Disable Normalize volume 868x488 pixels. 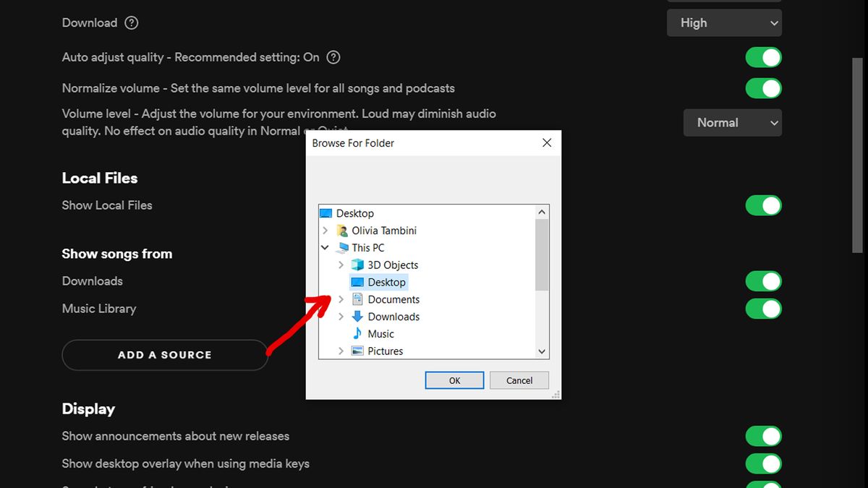(763, 87)
